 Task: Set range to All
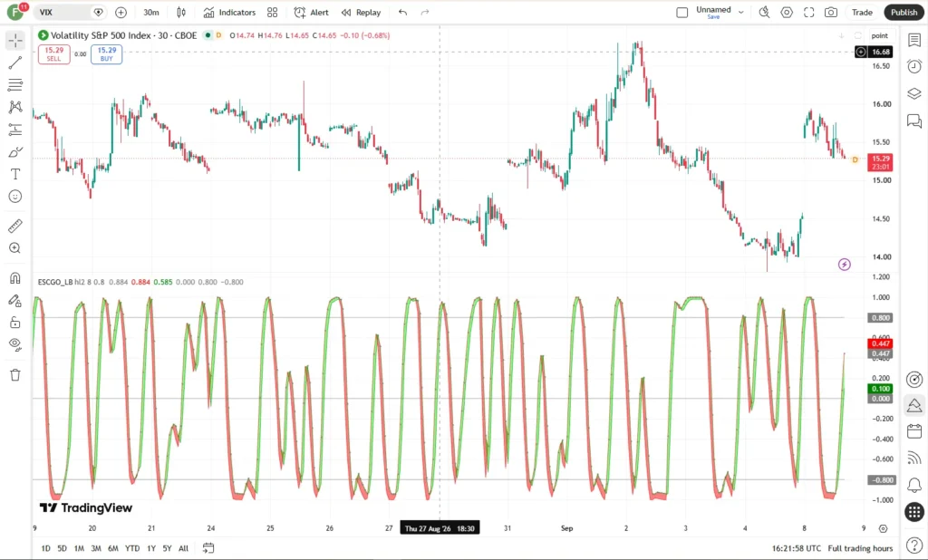coord(183,548)
